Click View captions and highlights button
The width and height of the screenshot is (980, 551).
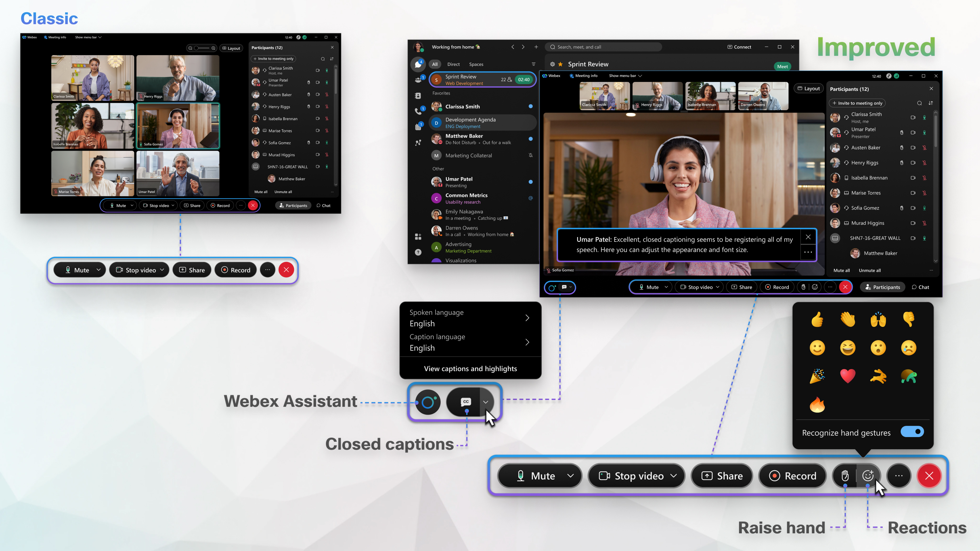(471, 368)
